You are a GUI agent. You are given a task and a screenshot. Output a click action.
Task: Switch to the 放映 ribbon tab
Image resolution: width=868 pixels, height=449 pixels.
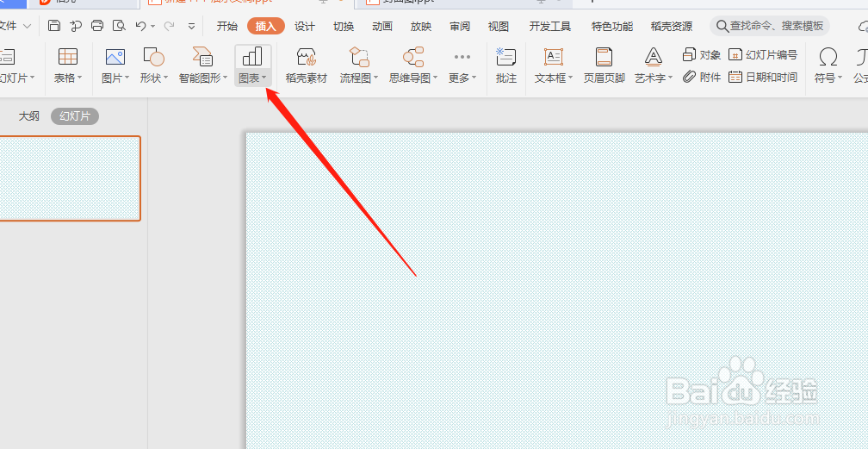[x=421, y=26]
